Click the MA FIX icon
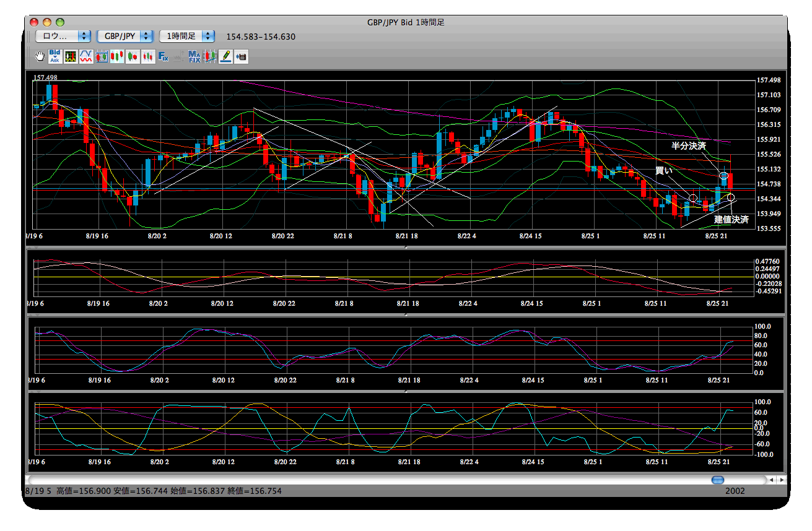The height and width of the screenshot is (531, 812). 194,56
